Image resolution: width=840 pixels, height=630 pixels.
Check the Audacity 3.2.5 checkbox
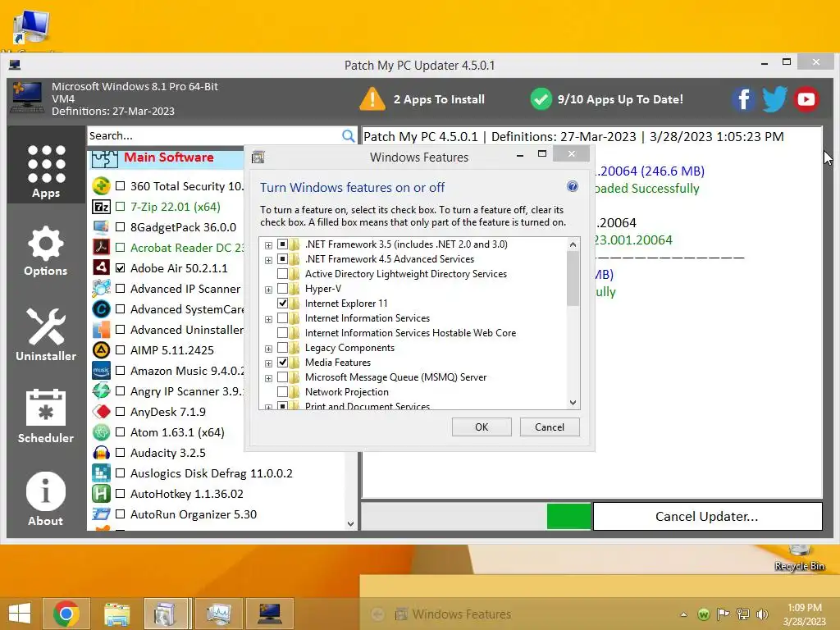click(x=121, y=453)
